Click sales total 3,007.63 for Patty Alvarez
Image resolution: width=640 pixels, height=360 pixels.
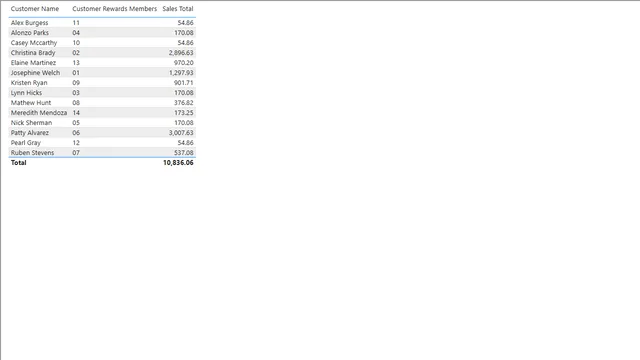[181, 133]
